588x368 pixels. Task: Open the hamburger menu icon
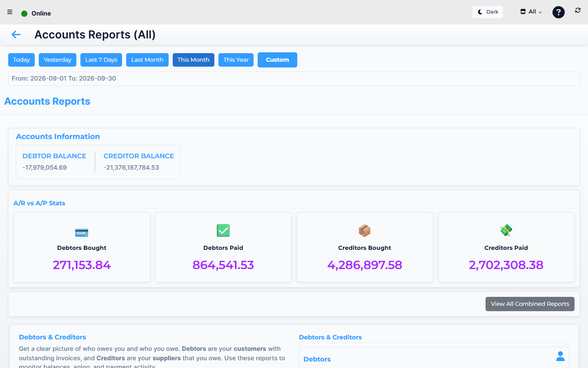[10, 12]
